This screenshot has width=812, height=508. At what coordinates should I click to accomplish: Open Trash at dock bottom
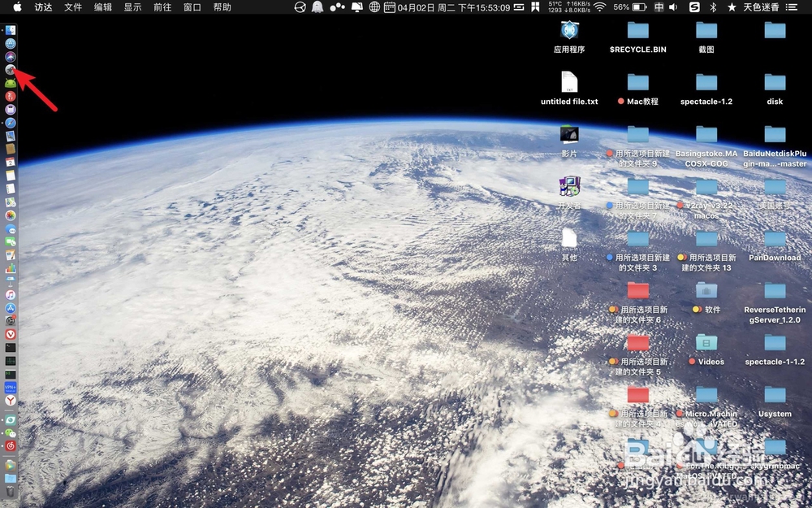11,491
